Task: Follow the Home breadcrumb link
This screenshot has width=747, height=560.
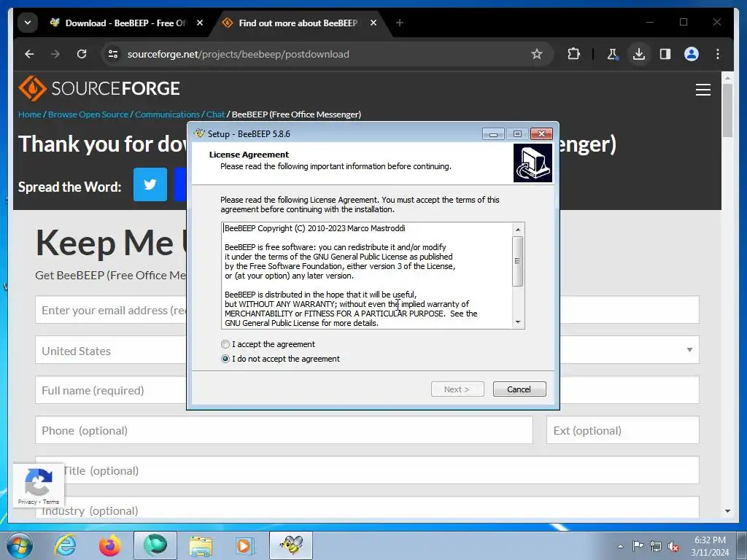Action: tap(29, 114)
